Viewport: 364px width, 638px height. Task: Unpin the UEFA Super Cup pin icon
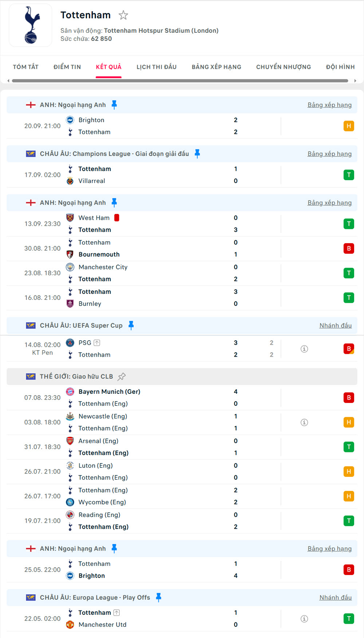coord(131,325)
